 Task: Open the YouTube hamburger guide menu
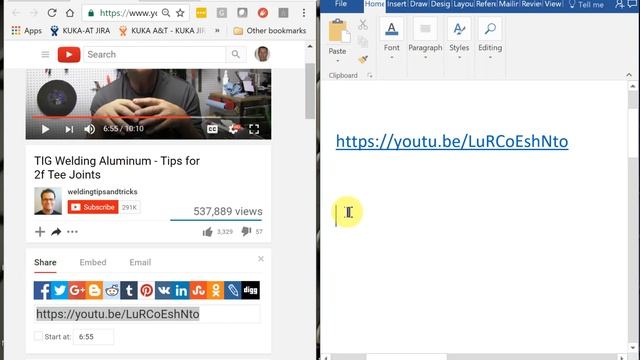click(x=45, y=54)
